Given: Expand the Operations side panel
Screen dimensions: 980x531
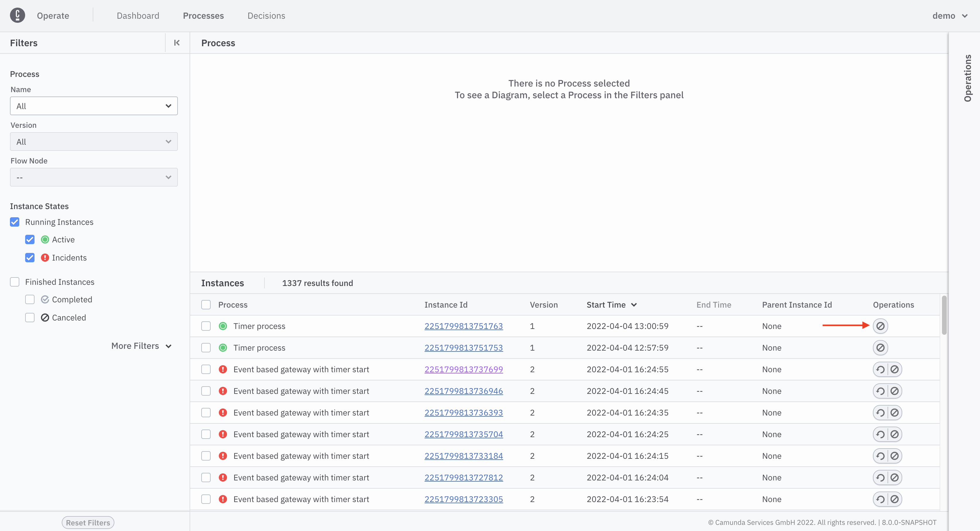Looking at the screenshot, I should 969,78.
